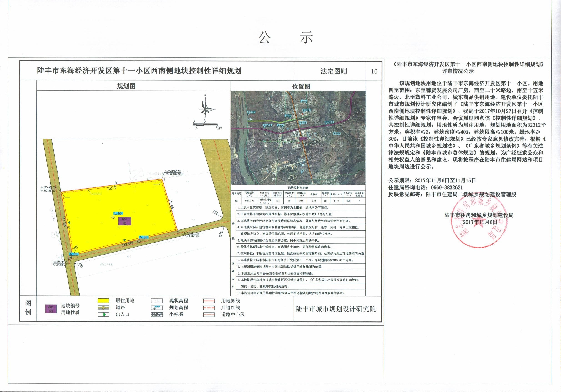Click the 陆丰市城市规划设计研究院 title block
Viewport: 561px width, 392px height.
click(335, 309)
